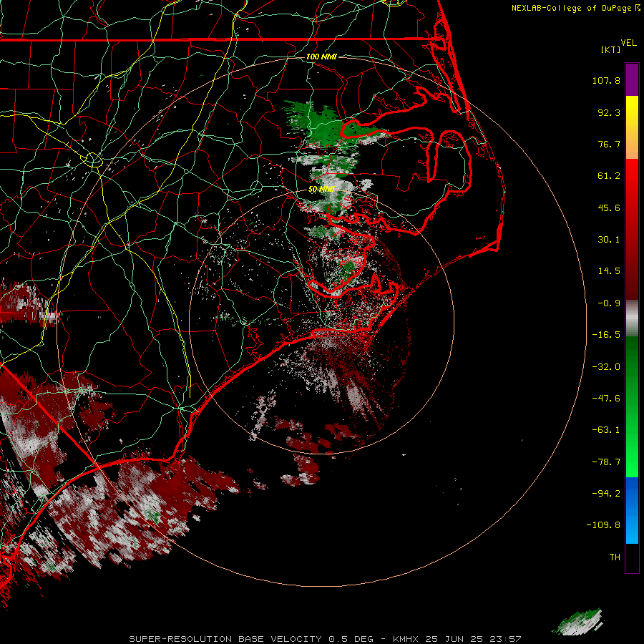
Task: Select the -32.0 scale value
Action: (x=606, y=367)
